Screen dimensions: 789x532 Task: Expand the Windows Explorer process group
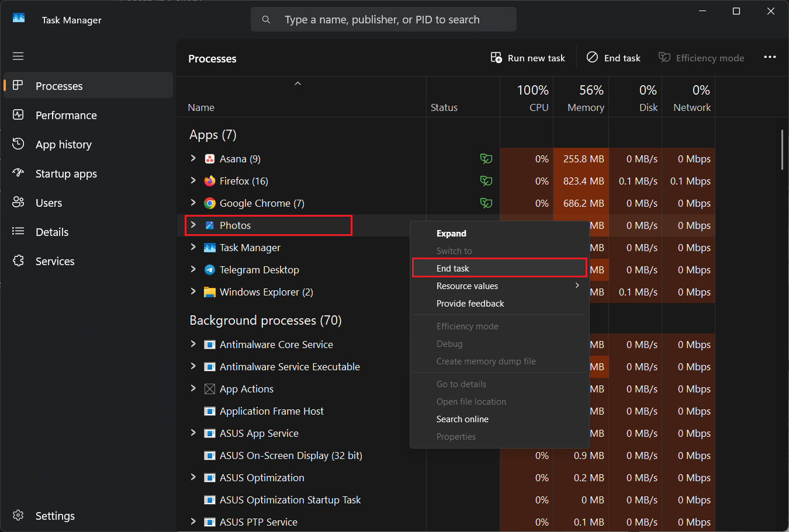click(193, 291)
